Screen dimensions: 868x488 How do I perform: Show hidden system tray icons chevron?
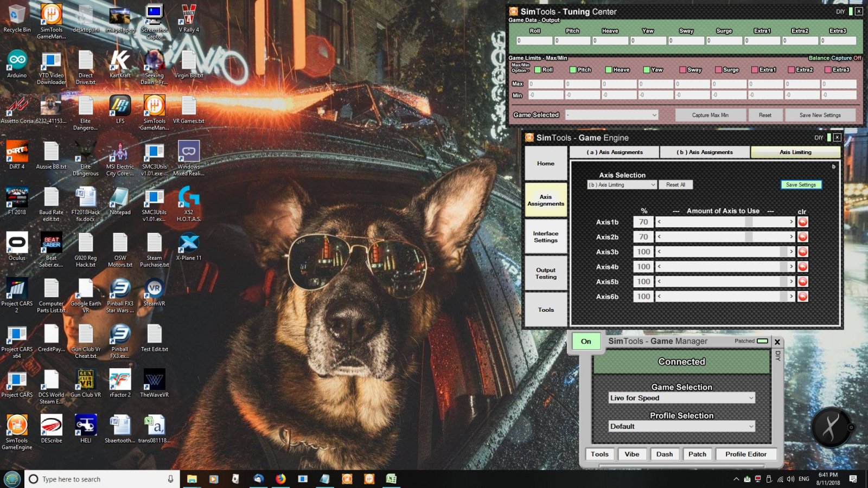736,479
